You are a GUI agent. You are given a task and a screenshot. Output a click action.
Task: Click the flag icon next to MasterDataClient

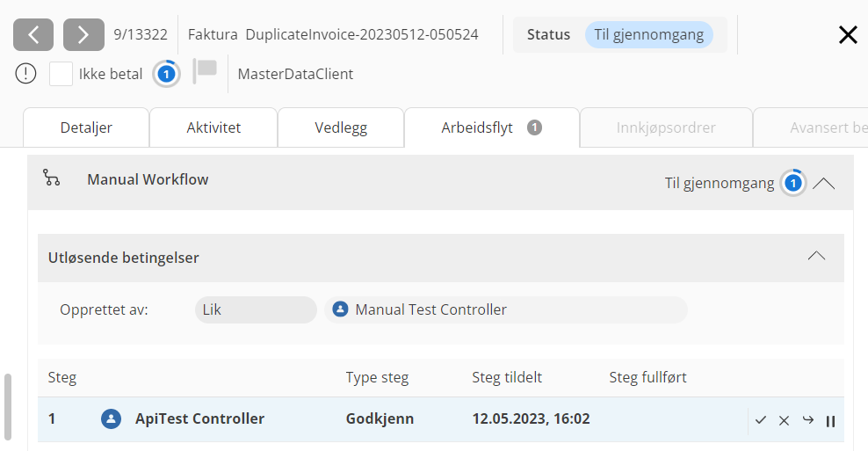pyautogui.click(x=206, y=72)
